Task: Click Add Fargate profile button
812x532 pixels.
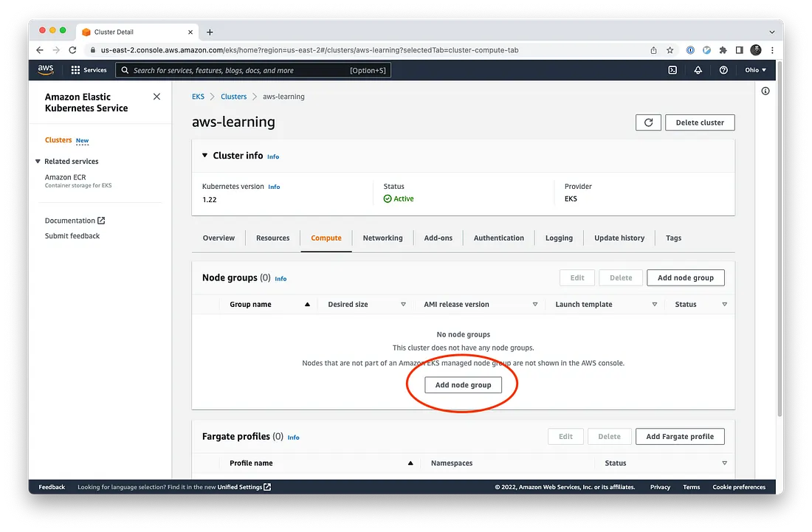Action: click(679, 437)
